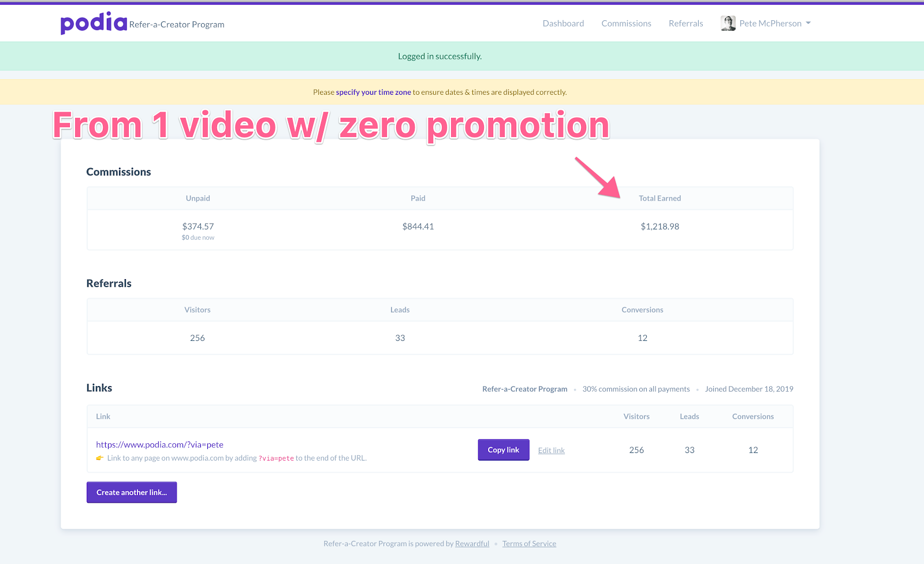Click the 'Link' column header in Links table
Screen dimensions: 924x564
coord(103,417)
